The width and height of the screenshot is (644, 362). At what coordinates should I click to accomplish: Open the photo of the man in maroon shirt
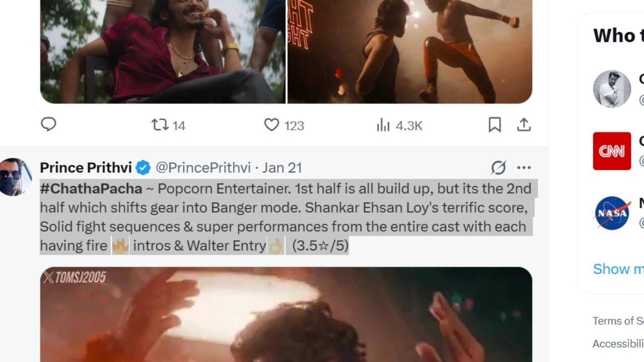163,50
